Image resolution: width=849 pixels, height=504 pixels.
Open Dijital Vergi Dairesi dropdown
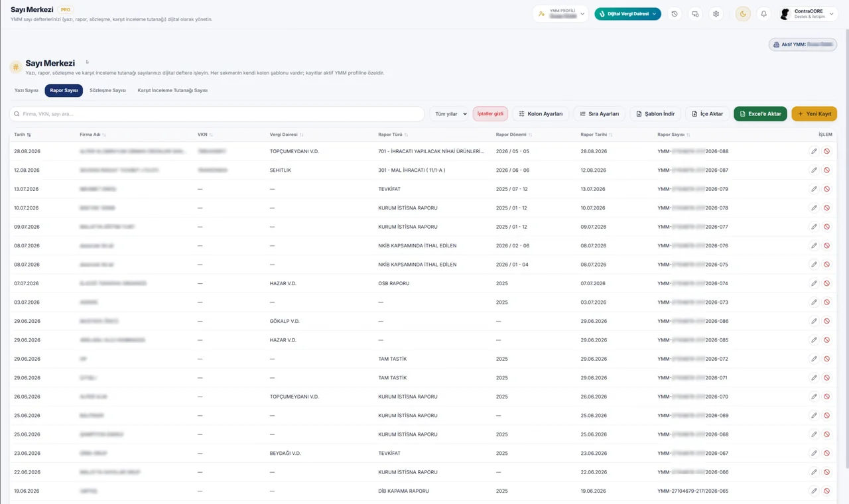tap(627, 14)
